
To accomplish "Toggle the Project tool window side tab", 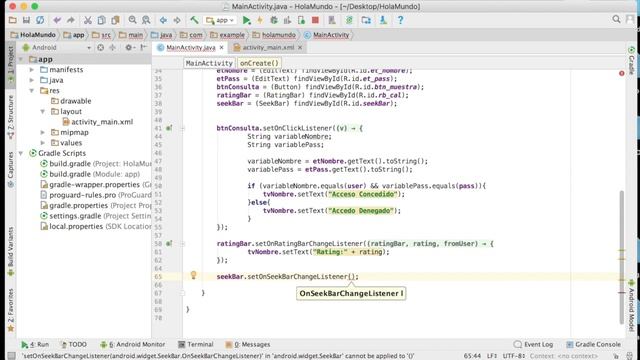I will [x=11, y=65].
